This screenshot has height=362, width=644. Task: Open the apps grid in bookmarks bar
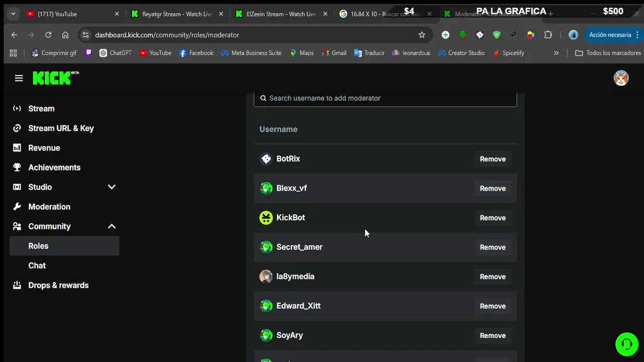click(13, 53)
